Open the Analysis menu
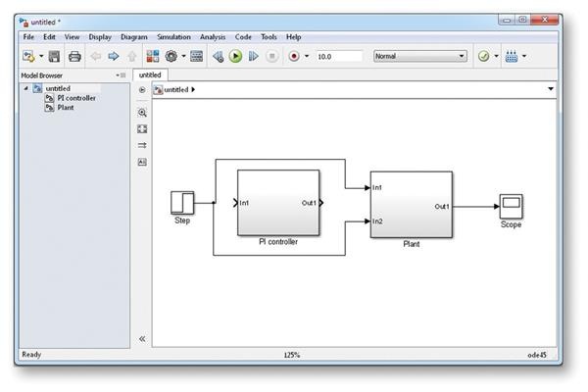This screenshot has width=588, height=392. coord(212,36)
